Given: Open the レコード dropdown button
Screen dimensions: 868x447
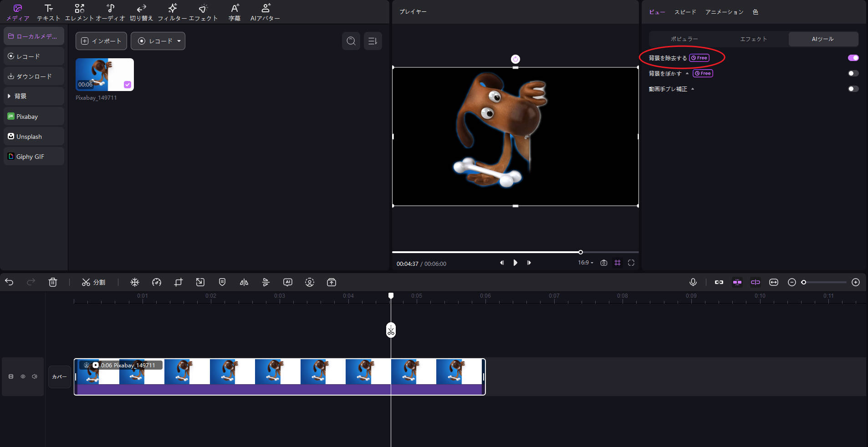Looking at the screenshot, I should click(x=158, y=41).
